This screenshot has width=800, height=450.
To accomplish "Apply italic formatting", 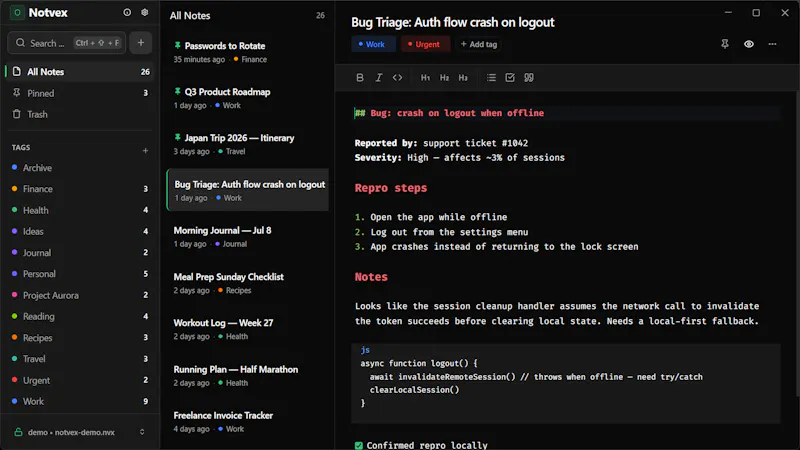I will [379, 78].
